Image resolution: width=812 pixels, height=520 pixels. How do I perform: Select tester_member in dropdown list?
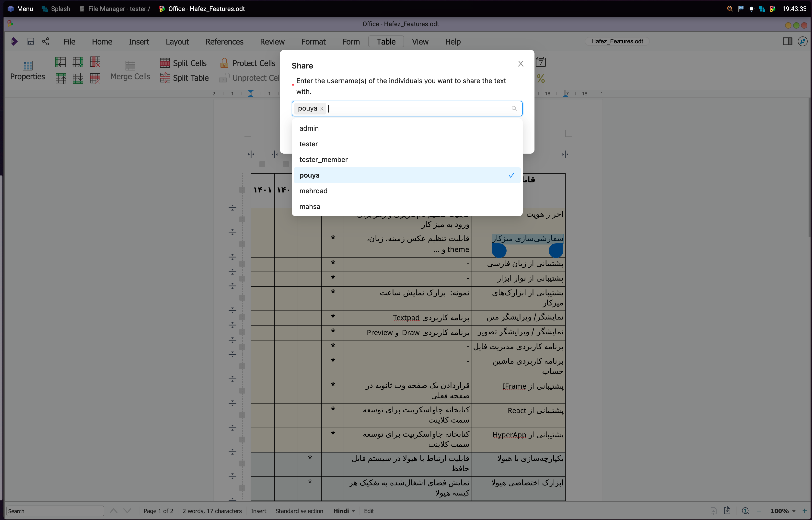323,160
